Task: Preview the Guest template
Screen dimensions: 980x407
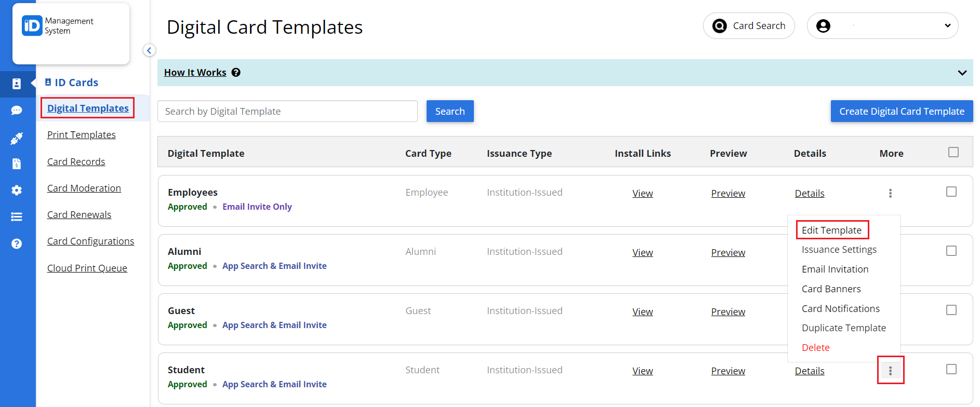Action: click(x=728, y=312)
